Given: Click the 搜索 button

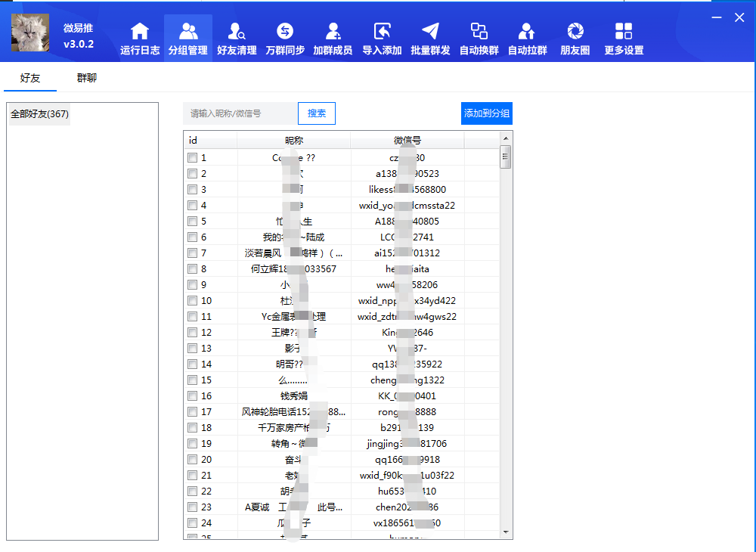Looking at the screenshot, I should [317, 113].
